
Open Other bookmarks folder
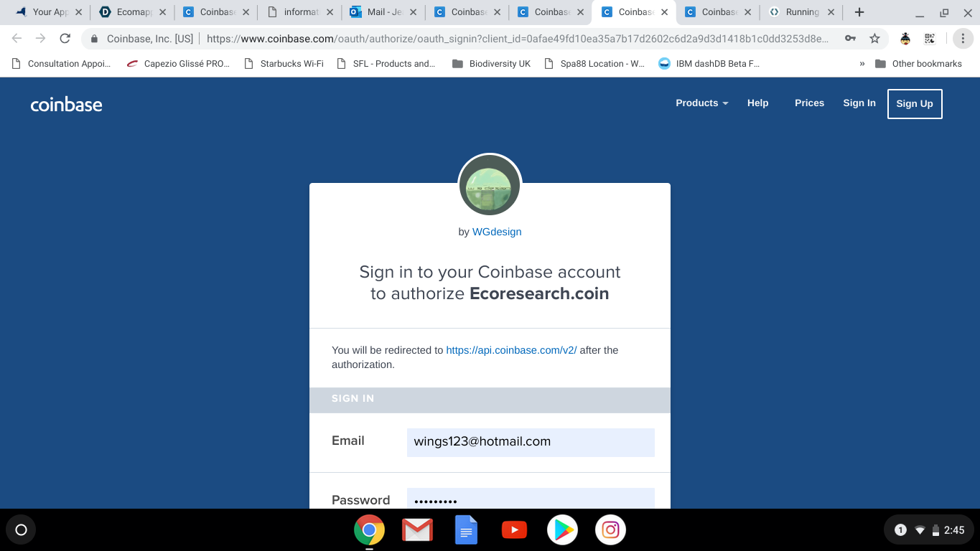(x=918, y=64)
